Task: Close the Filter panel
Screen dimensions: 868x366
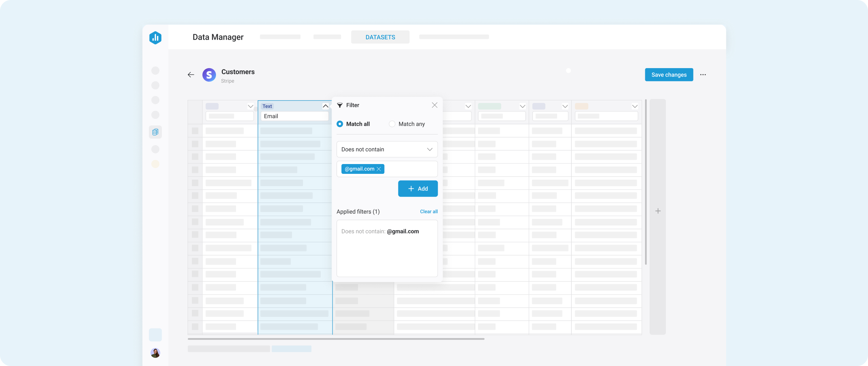Action: (x=434, y=105)
